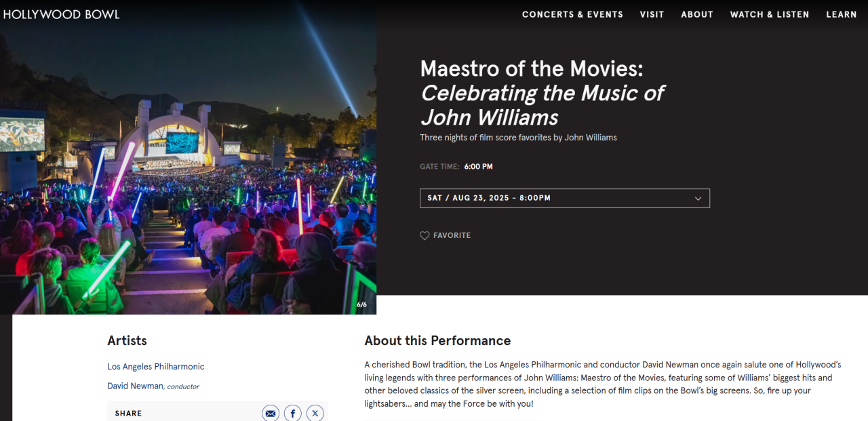Image resolution: width=868 pixels, height=421 pixels.
Task: Share the concert on Facebook
Action: click(x=293, y=414)
